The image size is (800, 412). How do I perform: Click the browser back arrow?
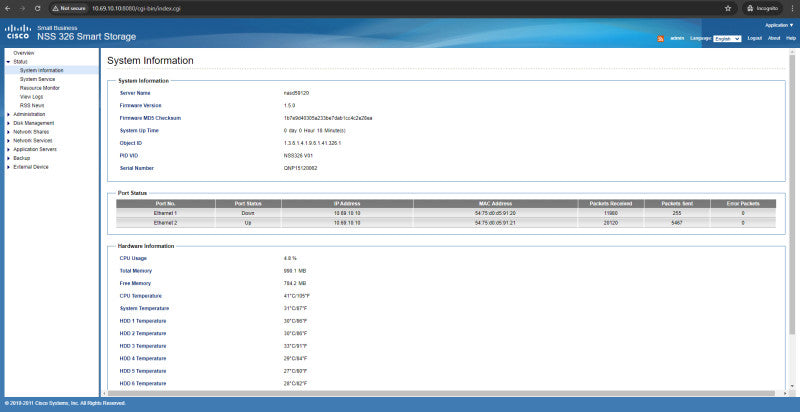point(8,9)
